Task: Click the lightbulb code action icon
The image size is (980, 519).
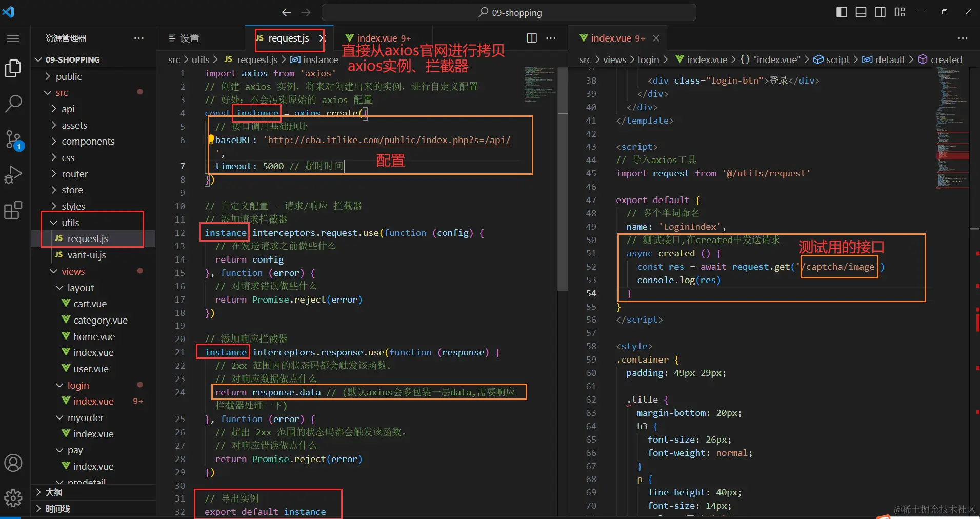Action: 211,139
